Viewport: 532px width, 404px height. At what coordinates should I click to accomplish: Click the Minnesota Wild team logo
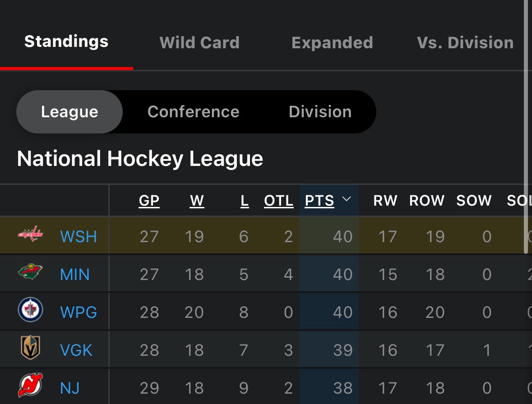pos(30,271)
